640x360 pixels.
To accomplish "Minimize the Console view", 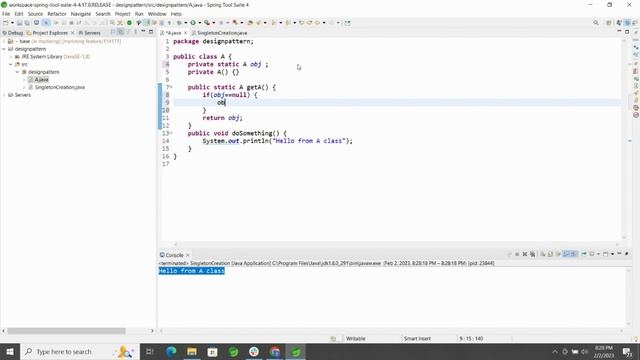I will coord(619,254).
